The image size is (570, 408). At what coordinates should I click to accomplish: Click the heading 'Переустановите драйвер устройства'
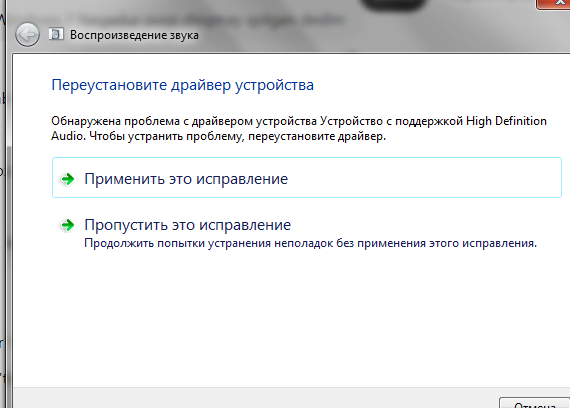pos(182,85)
